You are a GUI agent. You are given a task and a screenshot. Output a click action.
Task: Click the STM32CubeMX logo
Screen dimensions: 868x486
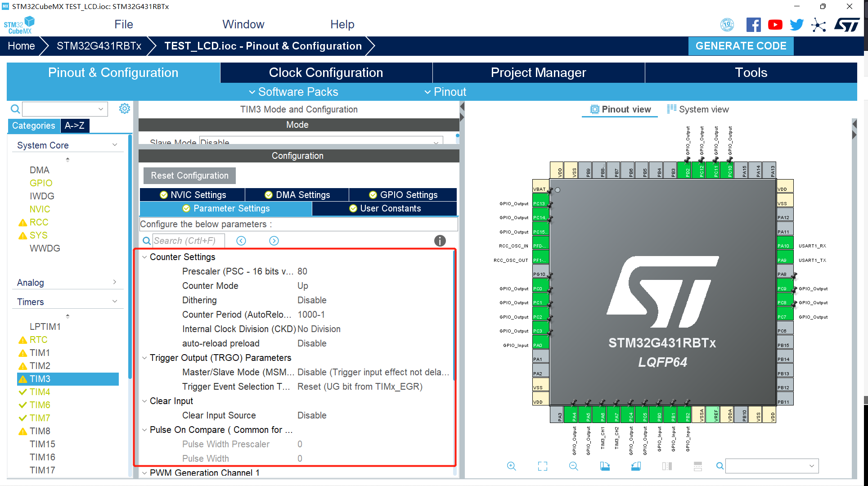point(19,25)
